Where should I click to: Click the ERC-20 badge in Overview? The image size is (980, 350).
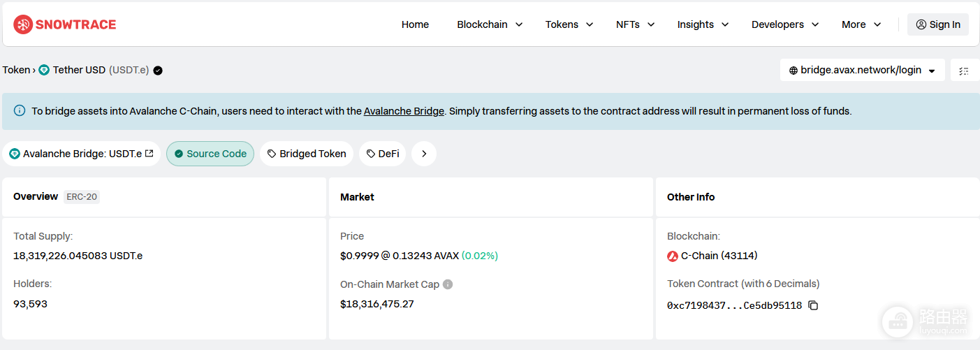point(82,197)
